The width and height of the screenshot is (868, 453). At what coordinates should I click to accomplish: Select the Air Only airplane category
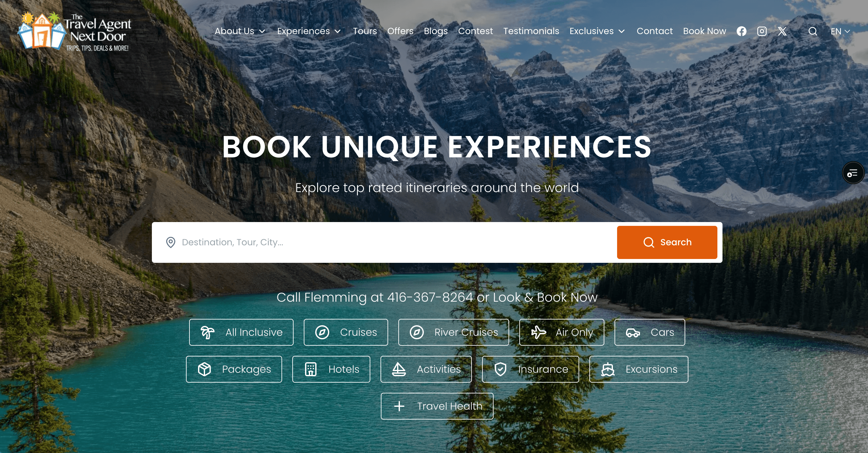[x=561, y=332]
